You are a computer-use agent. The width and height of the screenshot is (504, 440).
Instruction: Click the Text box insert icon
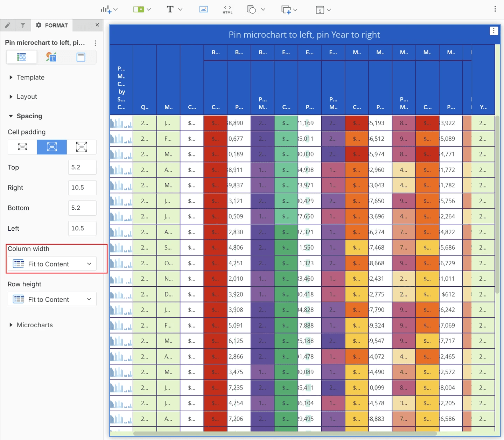click(x=170, y=9)
